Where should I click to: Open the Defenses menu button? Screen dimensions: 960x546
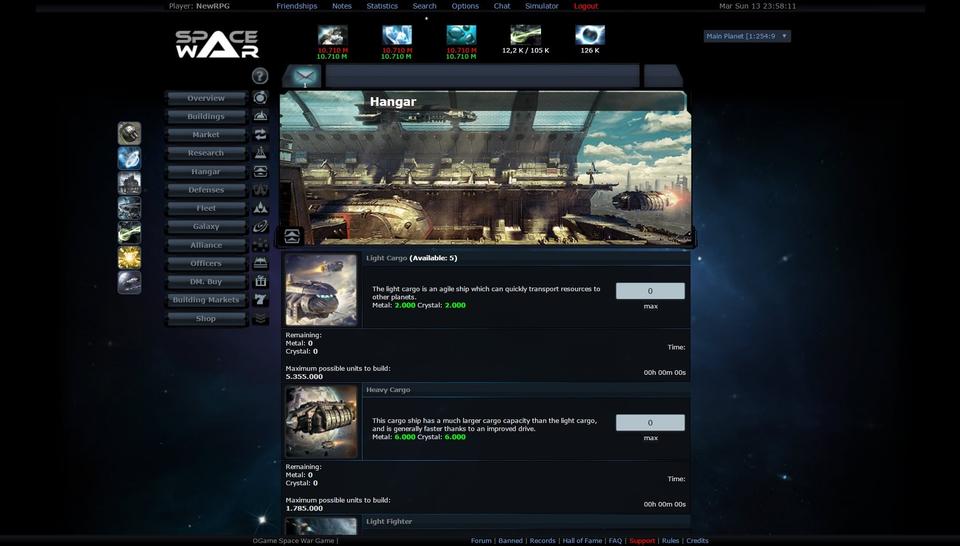pos(206,190)
